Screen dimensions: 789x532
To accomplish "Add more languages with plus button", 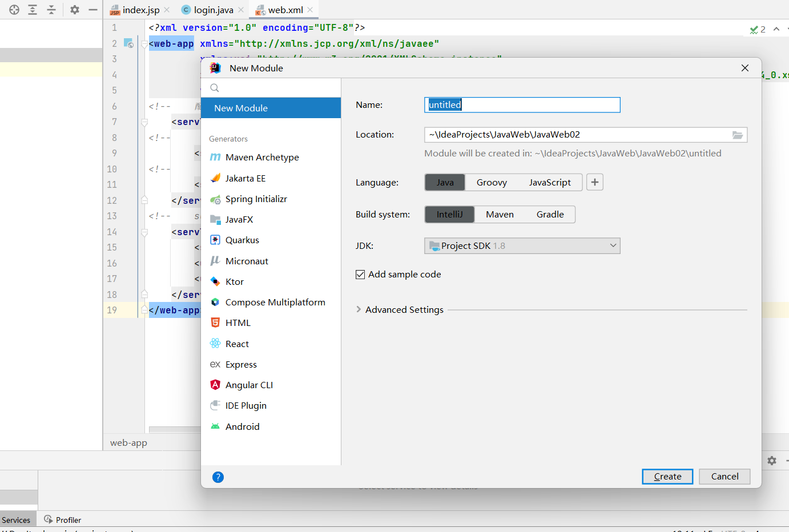I will (x=595, y=182).
